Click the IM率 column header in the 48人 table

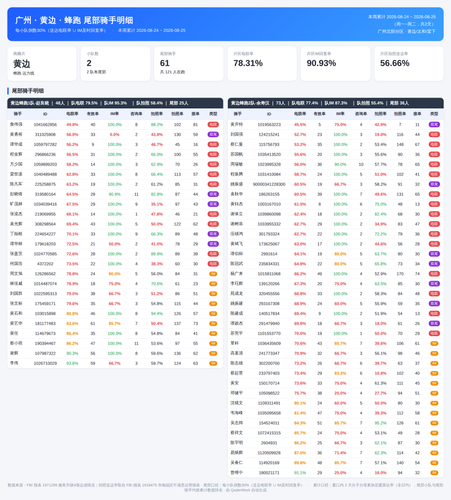[x=114, y=114]
